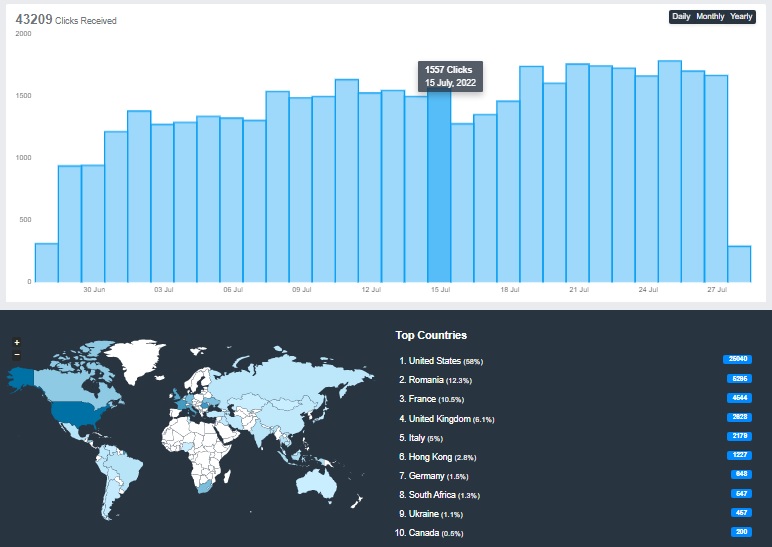Zoom in the world map

tap(17, 343)
